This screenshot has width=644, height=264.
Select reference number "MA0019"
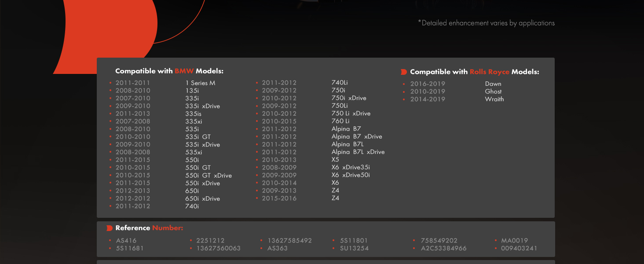(x=514, y=241)
